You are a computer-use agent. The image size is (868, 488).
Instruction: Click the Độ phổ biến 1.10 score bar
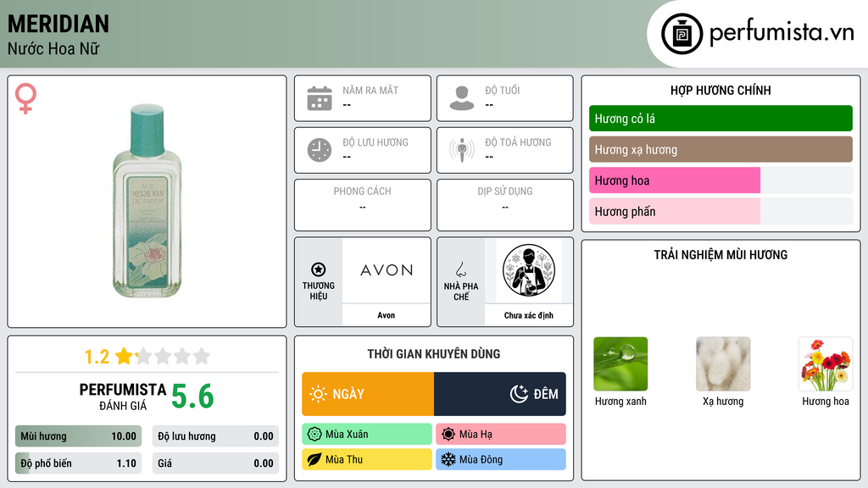click(78, 463)
